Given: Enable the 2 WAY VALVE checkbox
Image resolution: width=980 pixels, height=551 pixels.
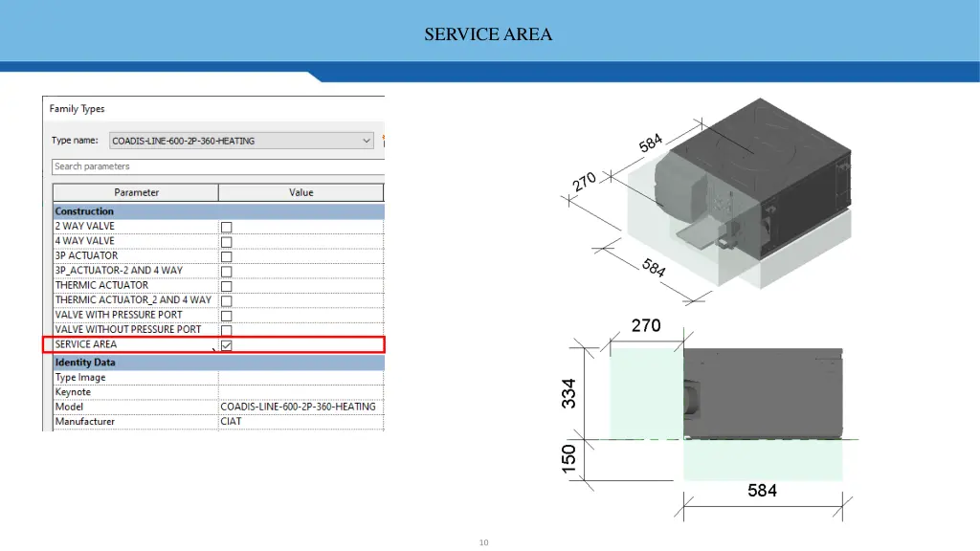Looking at the screenshot, I should click(226, 226).
